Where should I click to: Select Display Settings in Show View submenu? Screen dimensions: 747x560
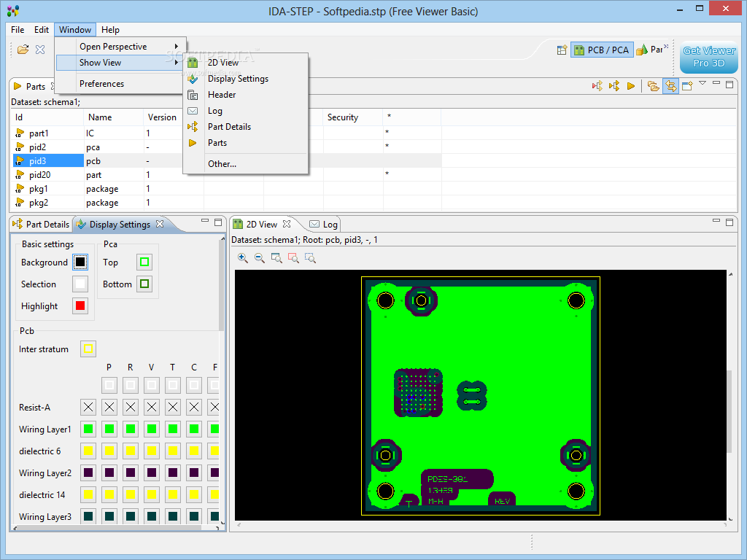point(246,79)
